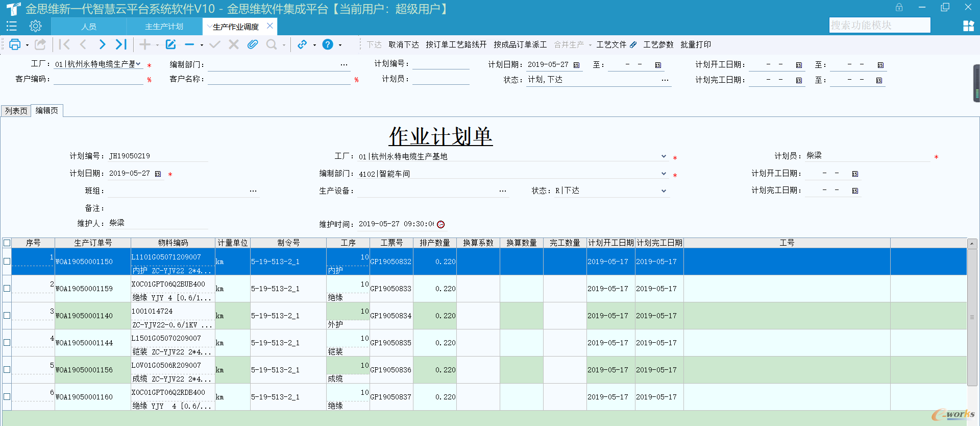Expand the filter 工厂 dropdown
The image size is (980, 426).
coord(138,64)
